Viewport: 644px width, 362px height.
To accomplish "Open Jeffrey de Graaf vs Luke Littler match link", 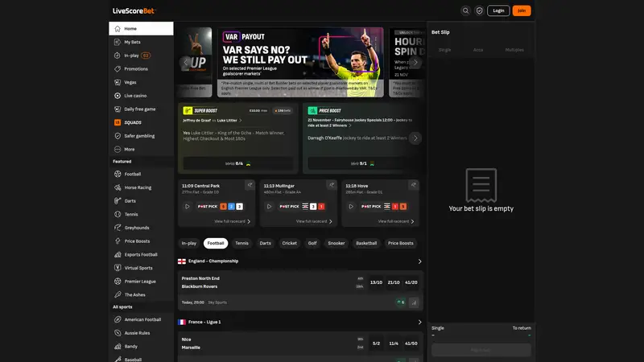I will pos(212,121).
